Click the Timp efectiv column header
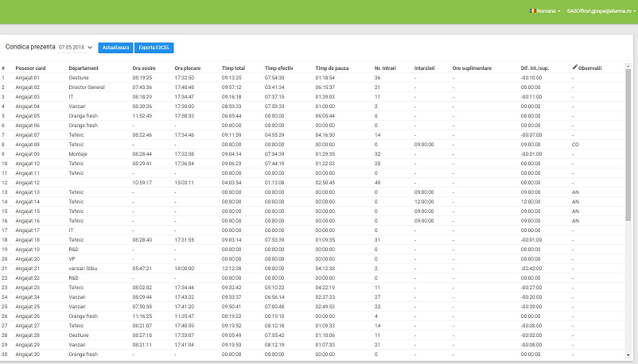This screenshot has height=364, width=638. 278,68
